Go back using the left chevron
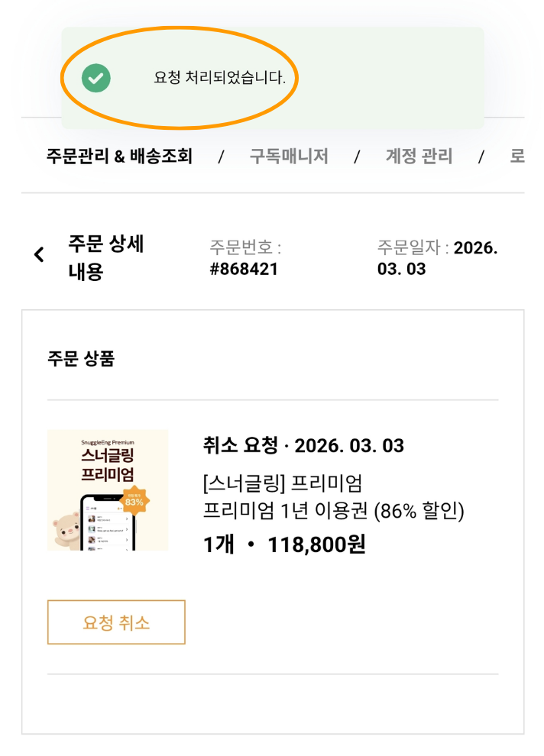544x756 pixels. tap(39, 255)
